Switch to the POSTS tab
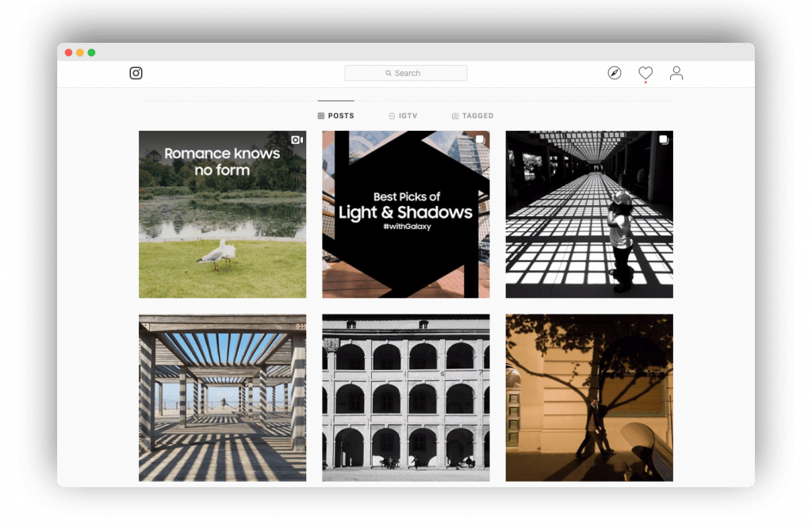The height and width of the screenshot is (530, 812). pyautogui.click(x=336, y=116)
